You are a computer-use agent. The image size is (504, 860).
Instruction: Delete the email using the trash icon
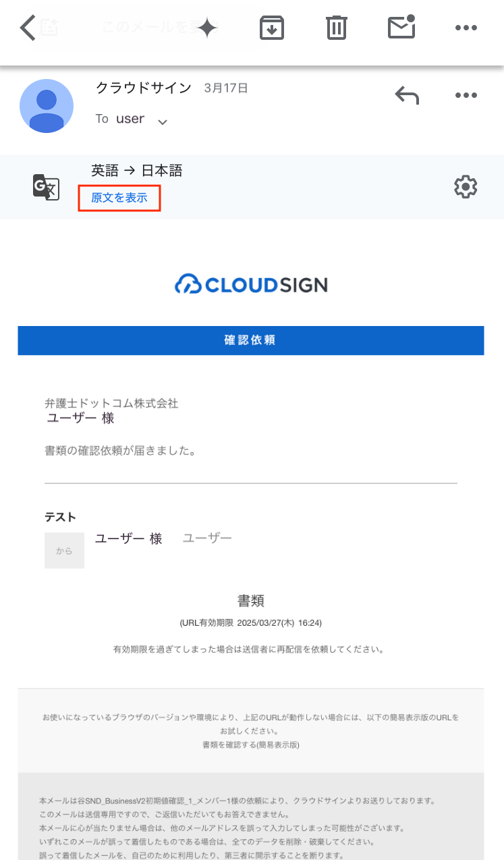[x=337, y=28]
